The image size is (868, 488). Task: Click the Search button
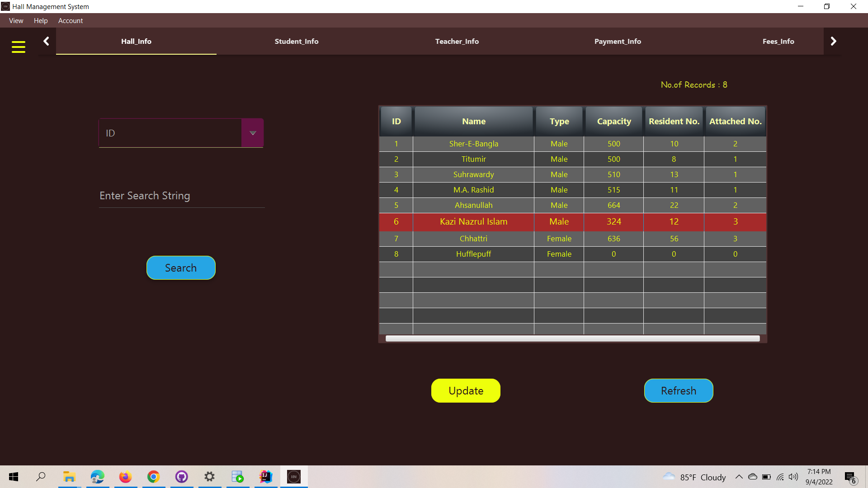coord(180,267)
